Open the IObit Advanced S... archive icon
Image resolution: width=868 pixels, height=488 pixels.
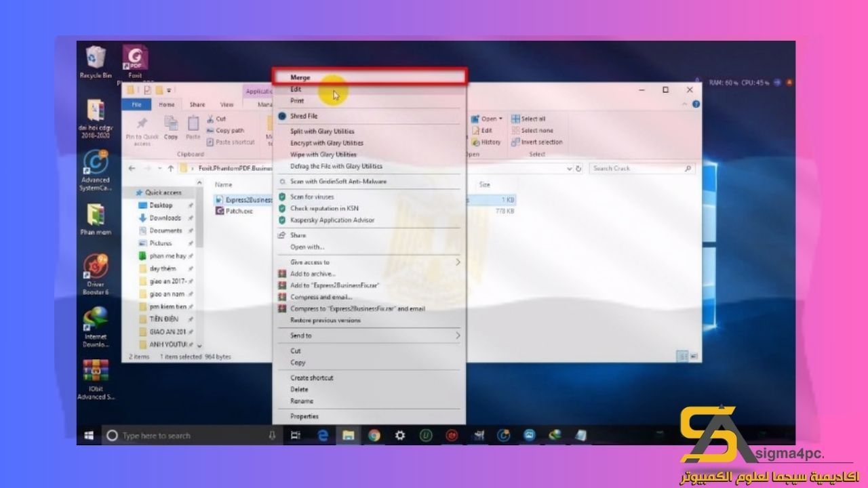click(96, 380)
